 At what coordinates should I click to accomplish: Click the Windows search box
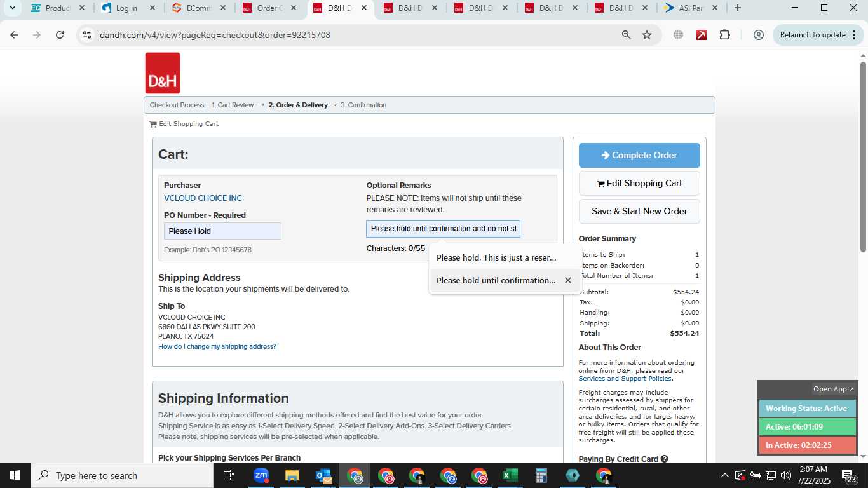(x=121, y=475)
